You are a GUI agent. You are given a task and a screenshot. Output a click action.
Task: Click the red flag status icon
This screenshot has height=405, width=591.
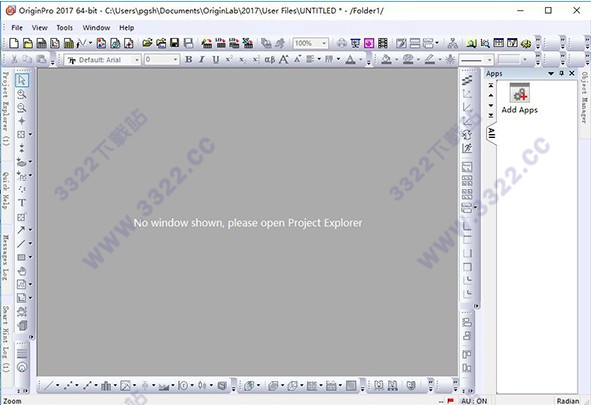pyautogui.click(x=450, y=401)
